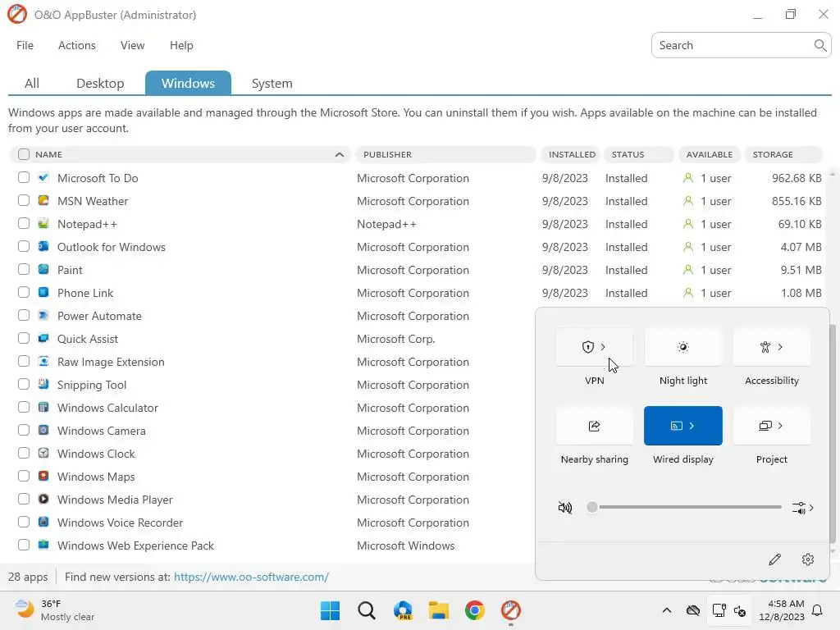Select the Notepad++ row checkbox
Screen dimensions: 840x630
24,223
